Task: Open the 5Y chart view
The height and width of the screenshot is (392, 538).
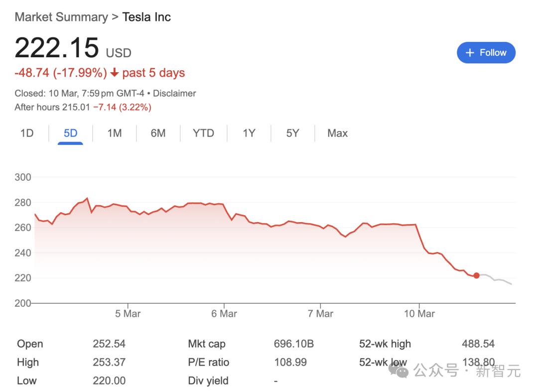Action: 292,133
